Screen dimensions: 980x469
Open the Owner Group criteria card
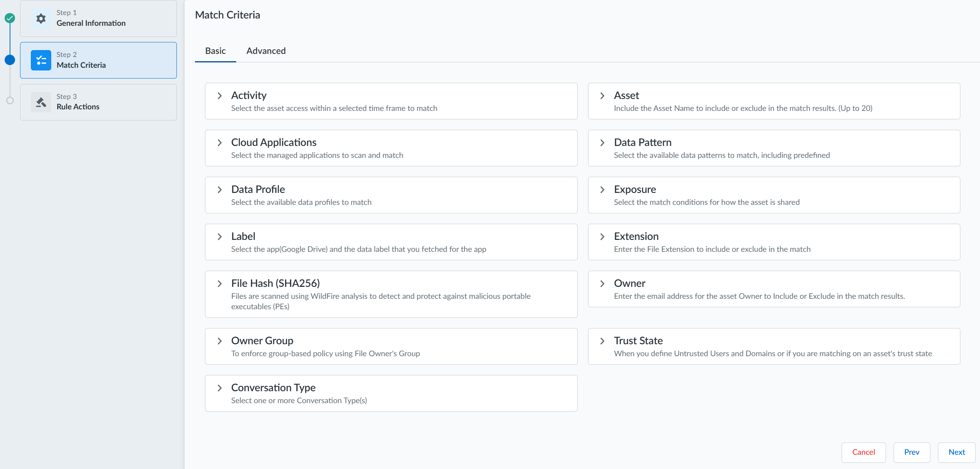(x=391, y=346)
